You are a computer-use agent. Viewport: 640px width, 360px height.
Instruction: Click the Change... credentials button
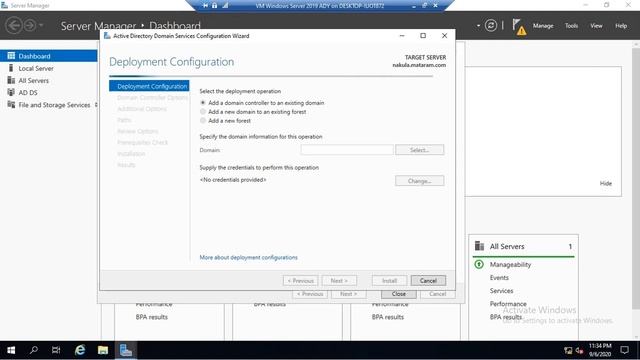419,181
